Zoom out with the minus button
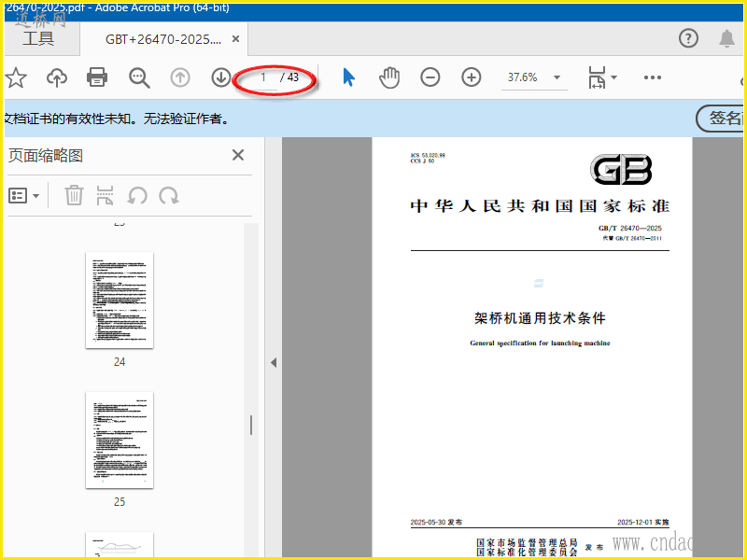This screenshot has height=560, width=747. click(430, 77)
